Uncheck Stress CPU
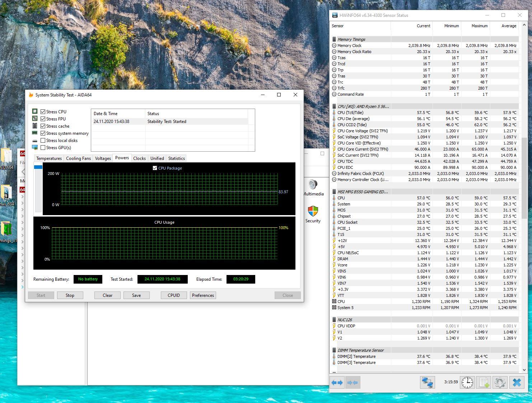The width and height of the screenshot is (532, 403). pyautogui.click(x=43, y=112)
